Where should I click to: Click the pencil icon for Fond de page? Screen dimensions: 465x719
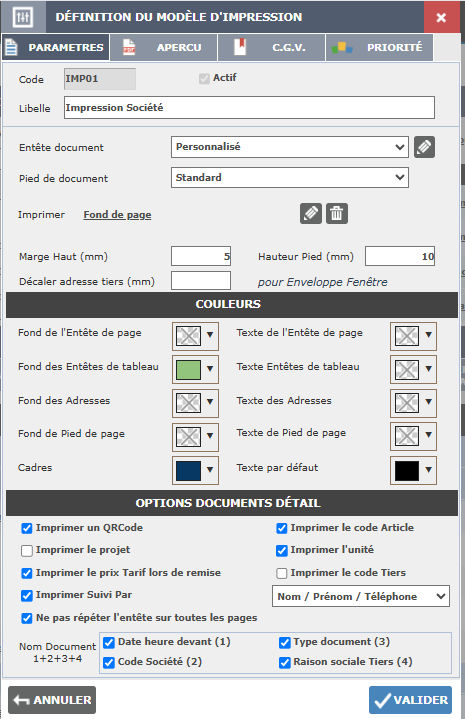(311, 214)
